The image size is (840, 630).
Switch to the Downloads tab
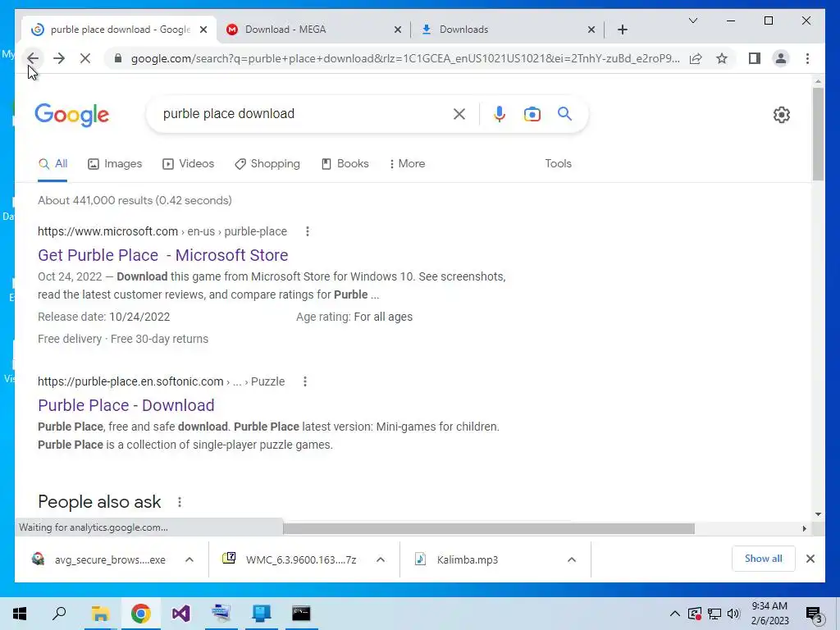(x=506, y=30)
